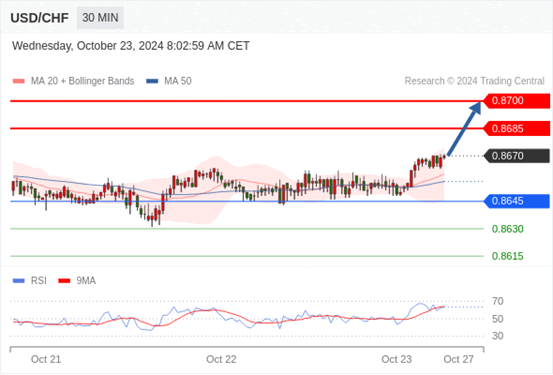Click the 0.8645 pivot price tag
Viewport: 553px width, 375px height.
click(516, 201)
